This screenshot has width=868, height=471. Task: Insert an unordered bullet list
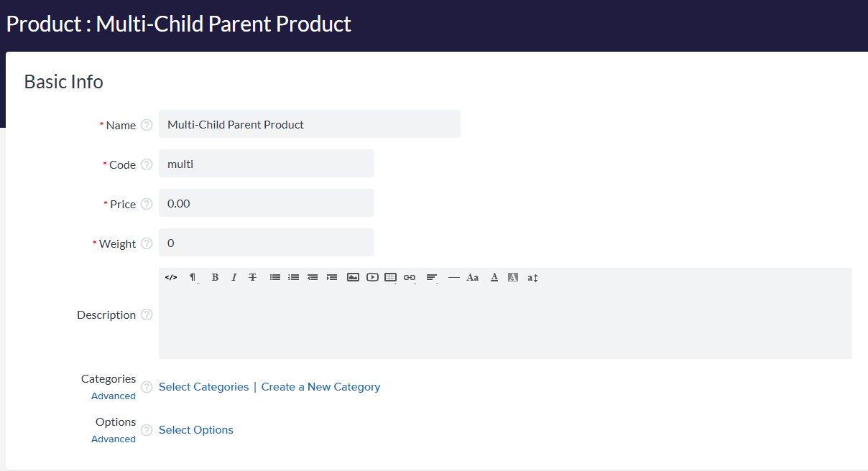pos(274,277)
